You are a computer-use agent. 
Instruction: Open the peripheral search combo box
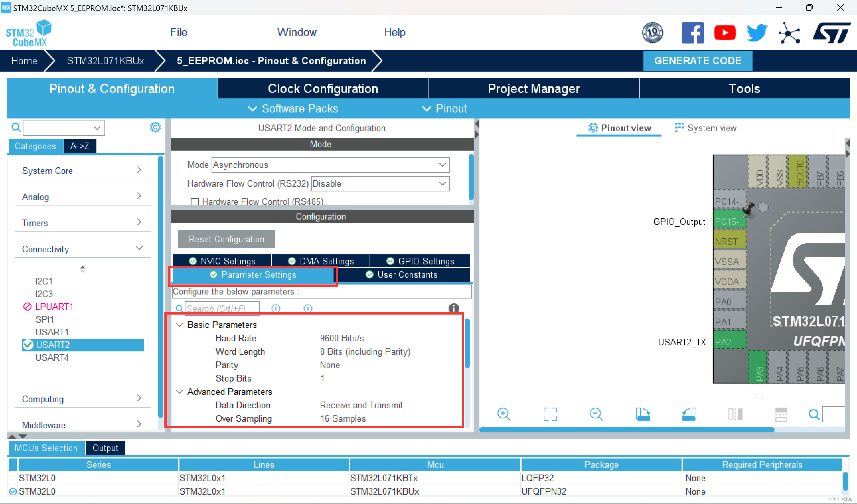pos(64,128)
